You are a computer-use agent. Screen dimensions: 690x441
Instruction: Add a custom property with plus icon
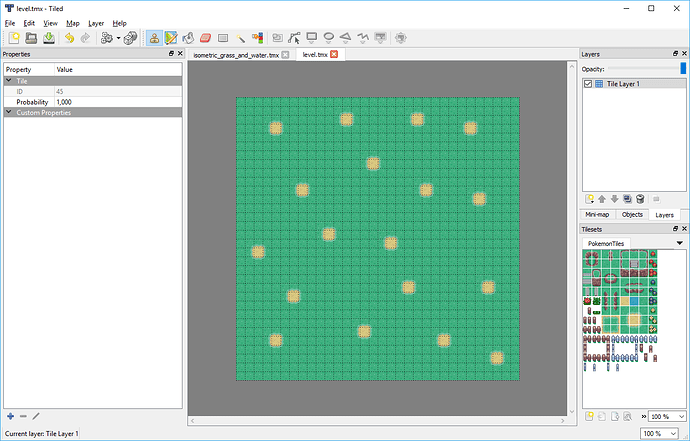coord(11,416)
